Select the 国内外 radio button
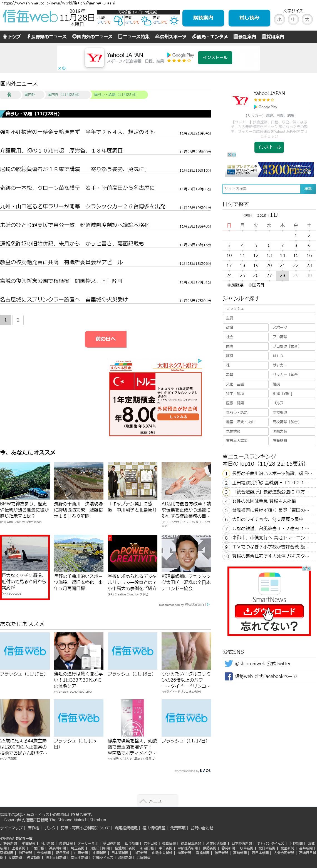Screen dimensions: 317x868 [x=250, y=285]
